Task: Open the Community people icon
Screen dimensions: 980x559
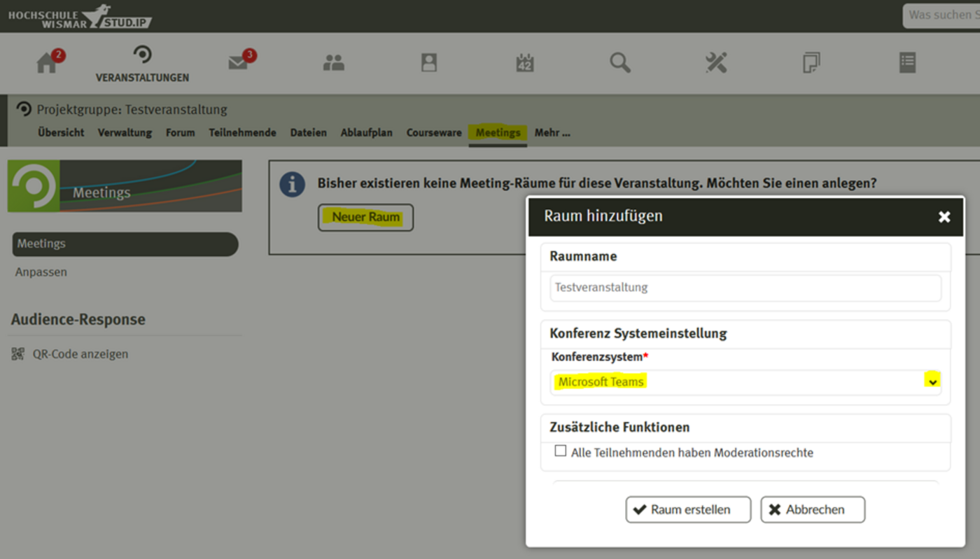Action: point(333,63)
